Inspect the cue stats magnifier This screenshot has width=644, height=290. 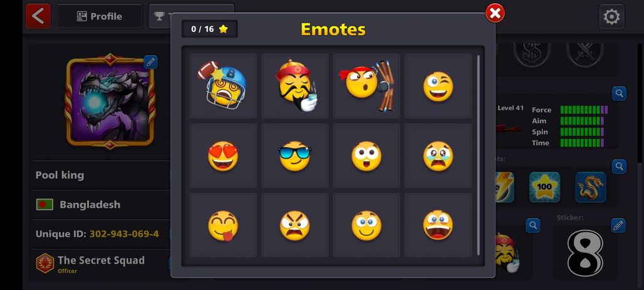[x=619, y=94]
